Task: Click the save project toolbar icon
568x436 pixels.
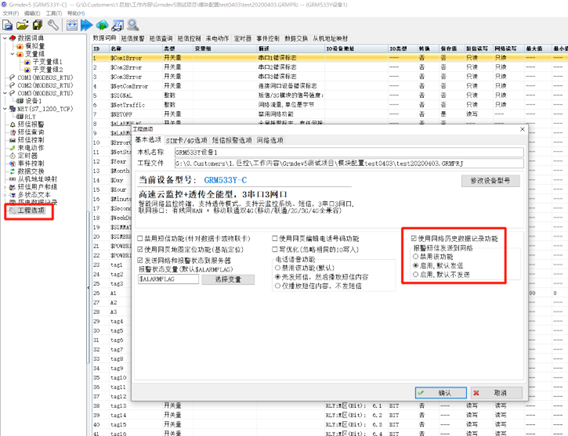Action: tap(38, 25)
